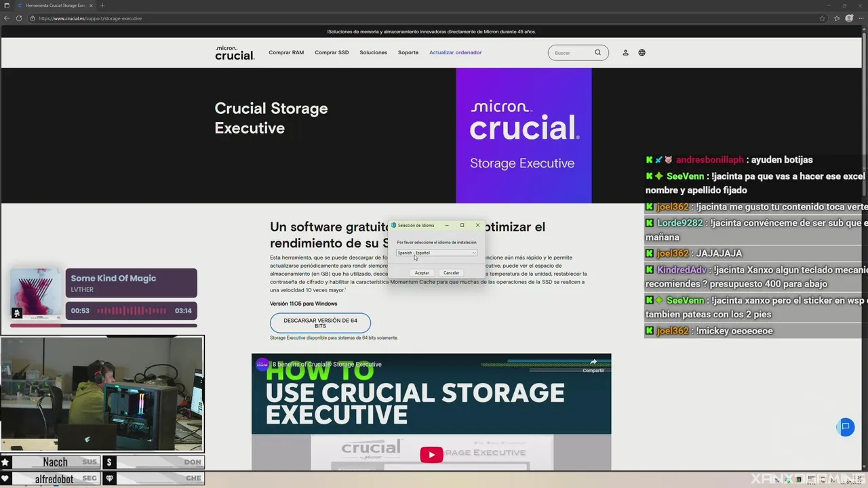868x488 pixels.
Task: Open a new browser tab
Action: tap(102, 5)
